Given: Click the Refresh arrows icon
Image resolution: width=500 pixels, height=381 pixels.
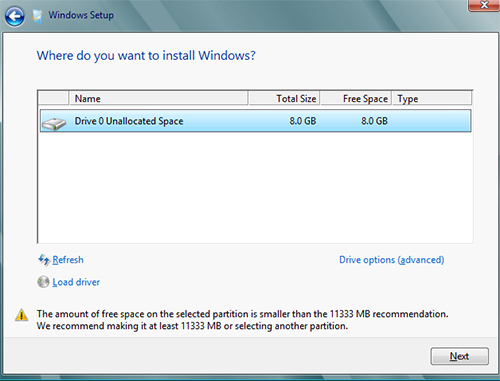Looking at the screenshot, I should coord(44,260).
